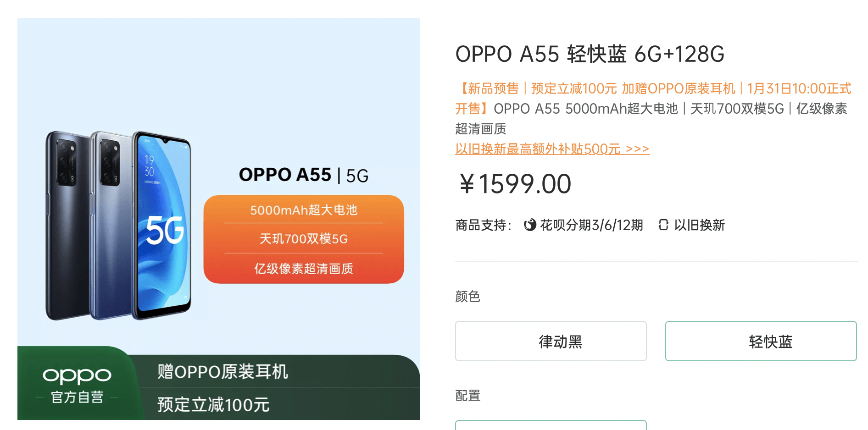Open the 以旧换新最高额外补贴500元 link
This screenshot has height=430, width=868.
click(x=538, y=149)
